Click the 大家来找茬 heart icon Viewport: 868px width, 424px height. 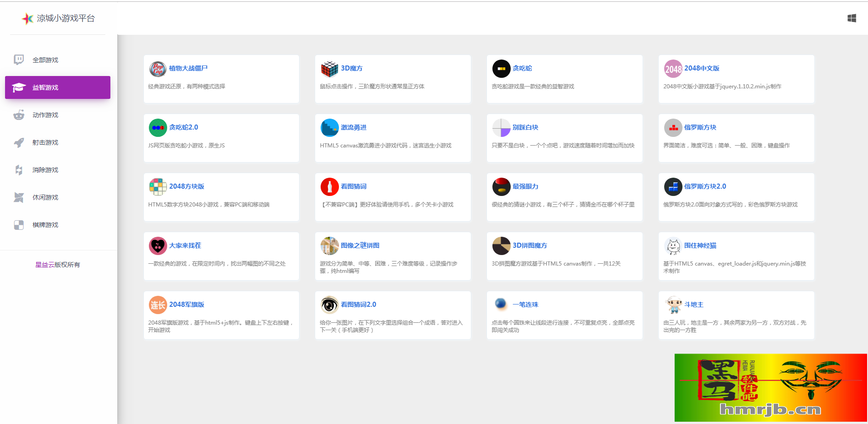tap(158, 246)
